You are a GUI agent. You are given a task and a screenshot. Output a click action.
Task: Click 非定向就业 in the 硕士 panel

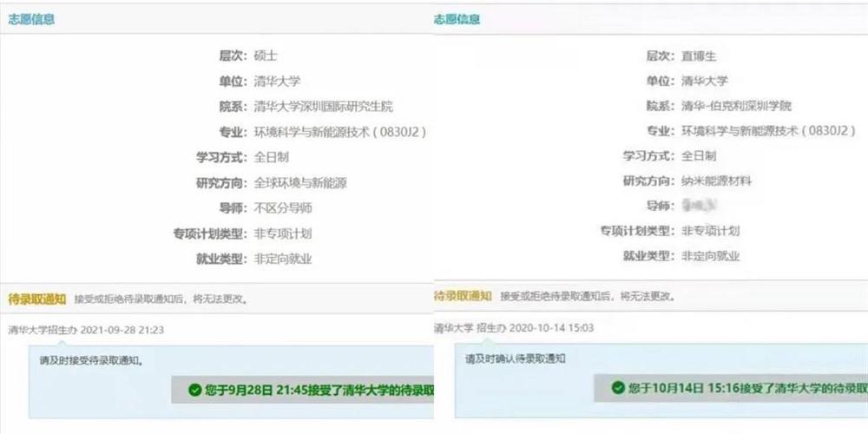click(x=283, y=259)
